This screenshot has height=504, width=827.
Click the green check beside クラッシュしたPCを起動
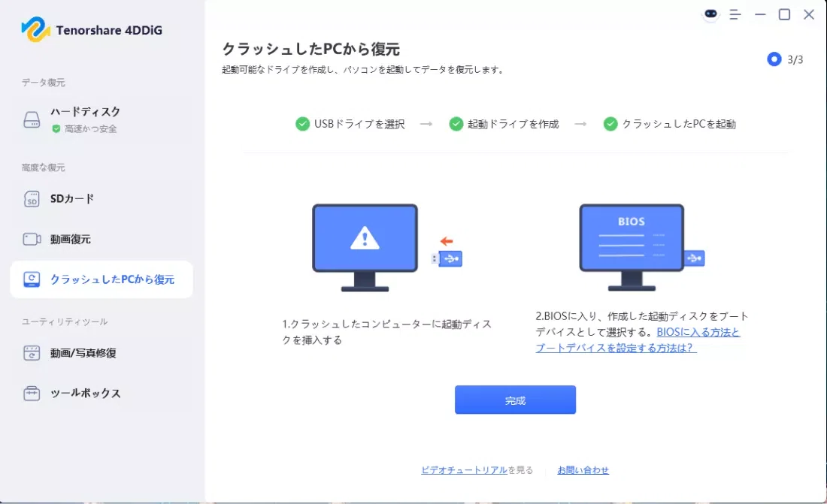[x=610, y=124]
